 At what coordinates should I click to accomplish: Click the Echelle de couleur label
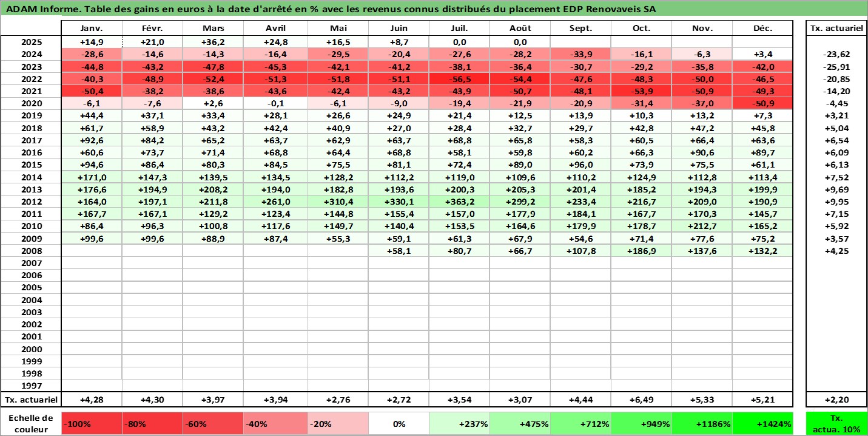tap(31, 423)
